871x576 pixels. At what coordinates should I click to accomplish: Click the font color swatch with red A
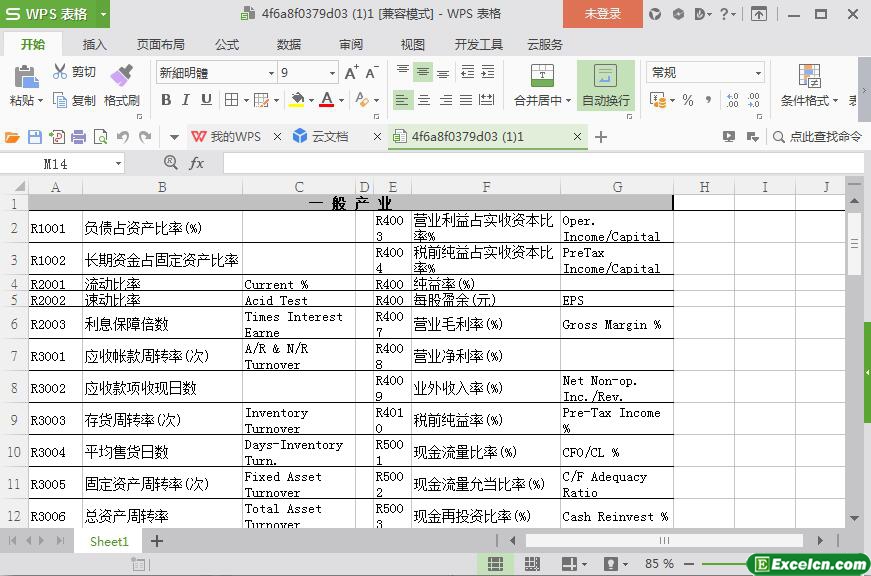tap(326, 100)
